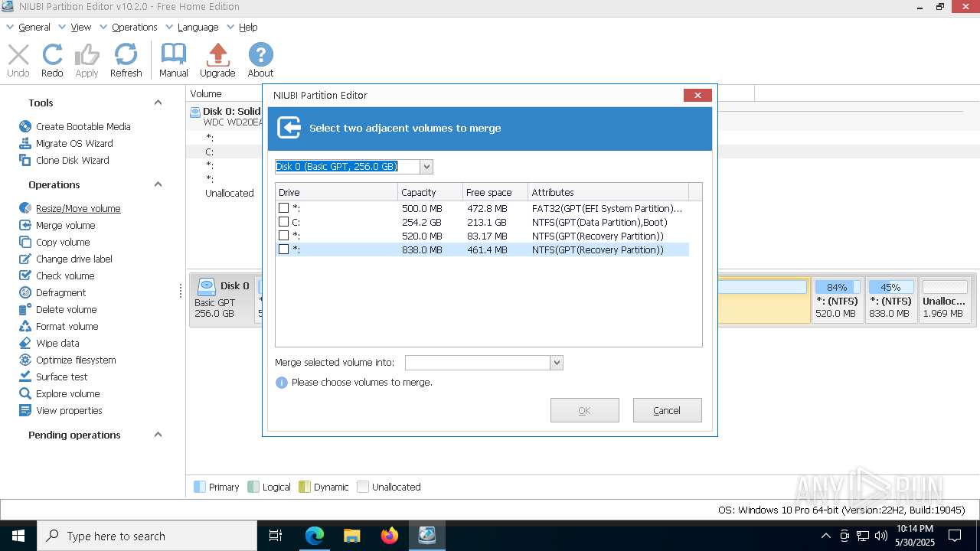Close the NIUBI Partition Editor dialog
This screenshot has width=980, height=551.
697,95
